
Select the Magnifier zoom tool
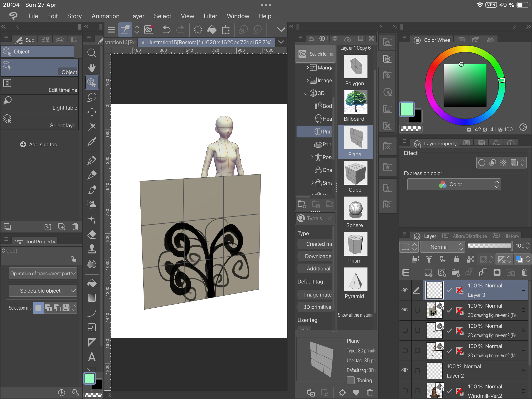click(92, 53)
